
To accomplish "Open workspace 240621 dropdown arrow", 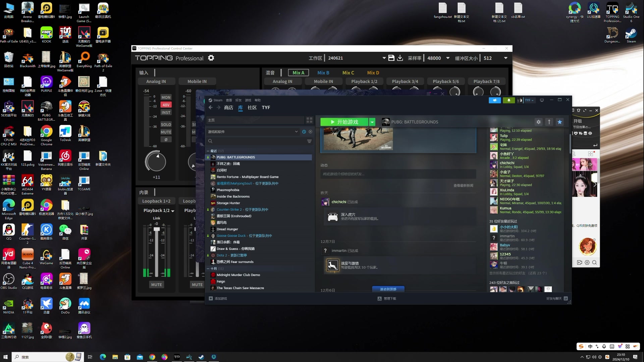I will click(384, 58).
